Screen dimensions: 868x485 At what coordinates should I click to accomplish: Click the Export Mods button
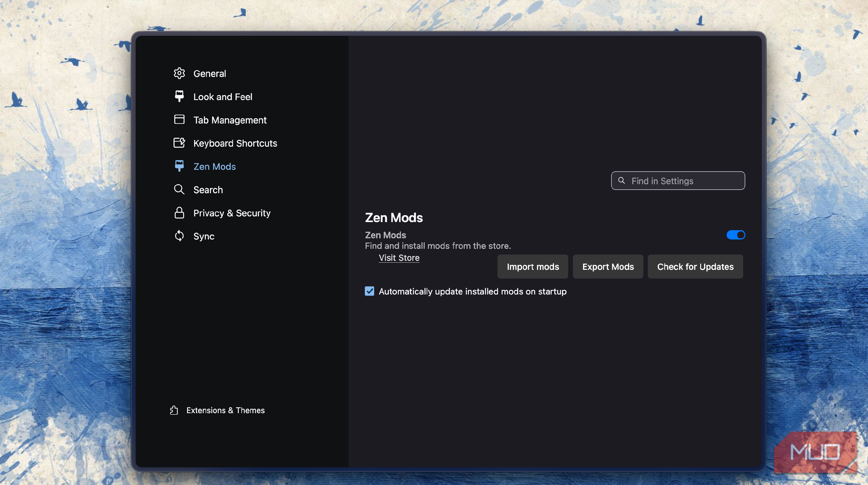coord(608,266)
